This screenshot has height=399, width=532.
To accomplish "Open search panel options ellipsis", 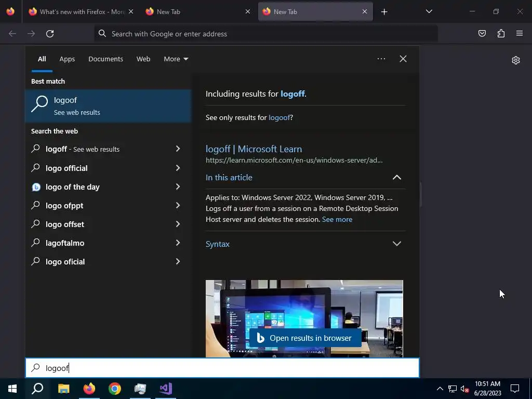I will tap(381, 59).
